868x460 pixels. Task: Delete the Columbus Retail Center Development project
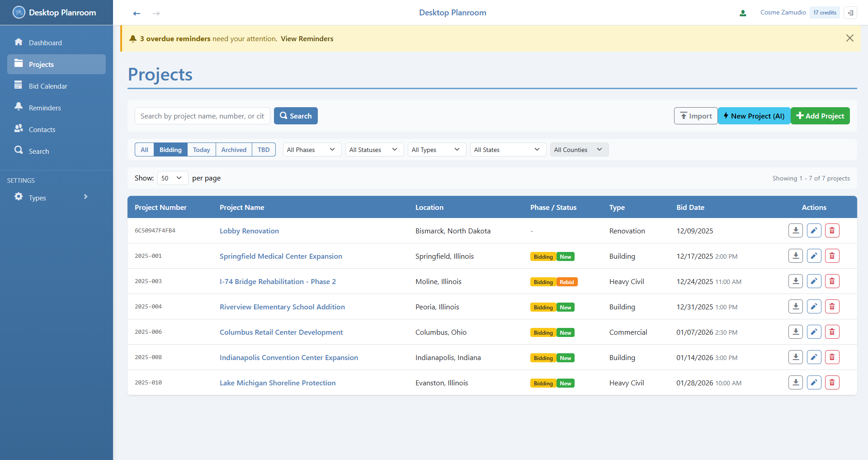point(832,332)
